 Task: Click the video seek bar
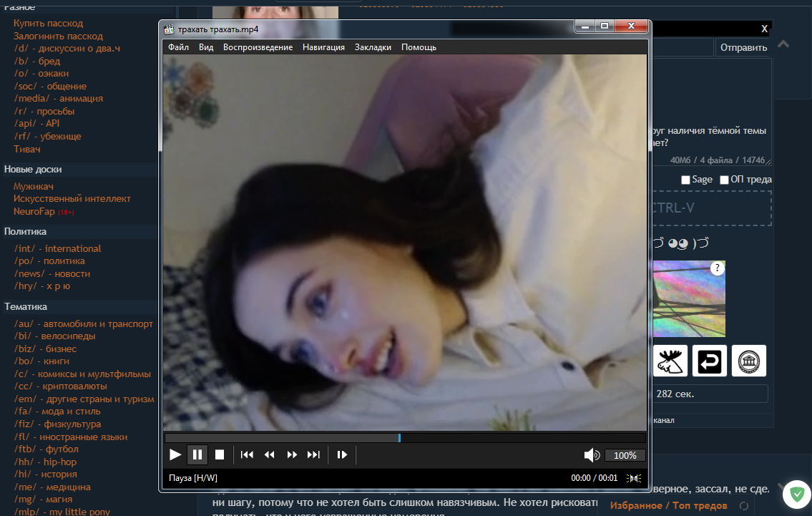click(x=405, y=438)
